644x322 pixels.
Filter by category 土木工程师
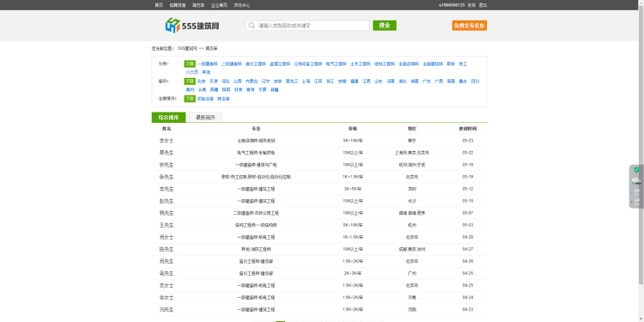(361, 64)
